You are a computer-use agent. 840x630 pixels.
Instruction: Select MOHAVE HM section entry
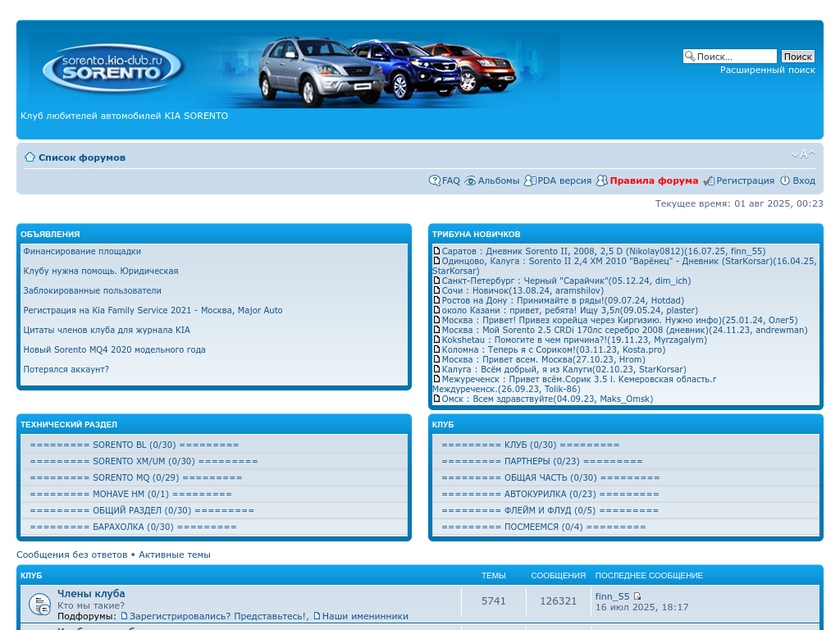(x=130, y=494)
